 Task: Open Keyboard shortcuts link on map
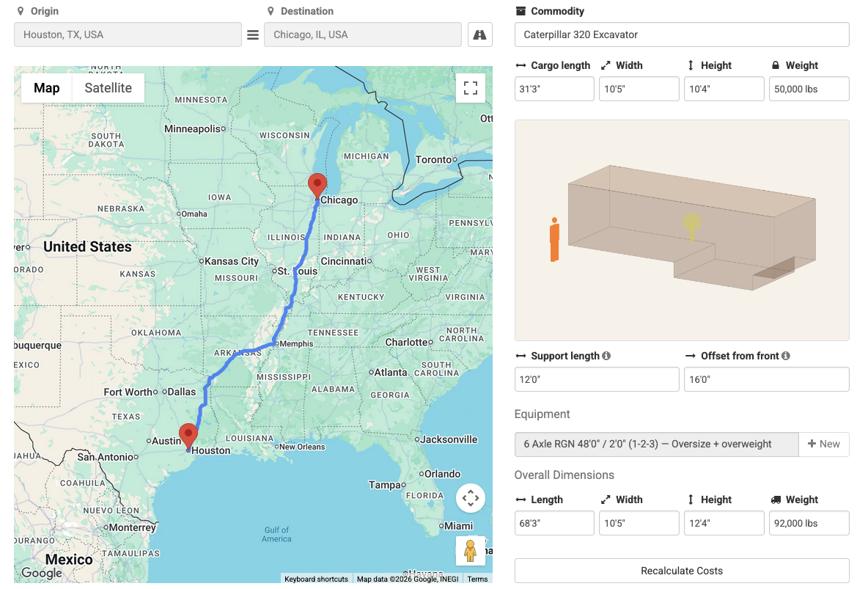(x=316, y=579)
